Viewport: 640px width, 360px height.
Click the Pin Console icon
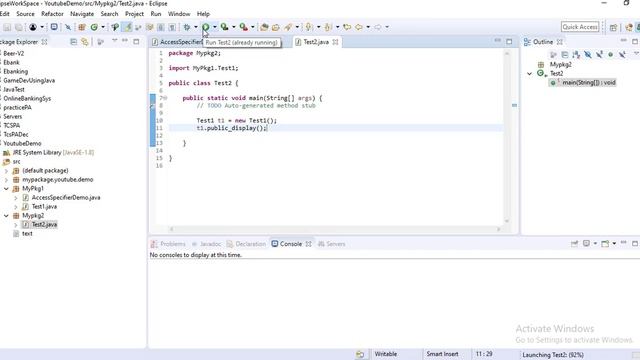(574, 244)
